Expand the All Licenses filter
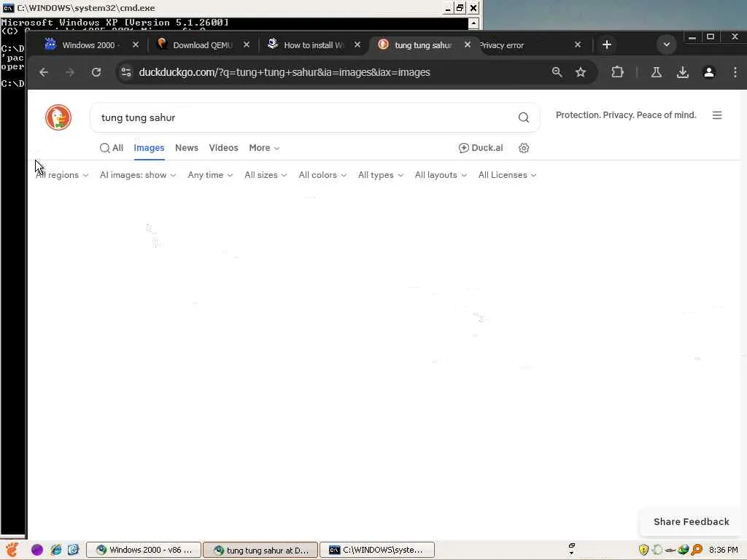747x560 pixels. pyautogui.click(x=508, y=175)
